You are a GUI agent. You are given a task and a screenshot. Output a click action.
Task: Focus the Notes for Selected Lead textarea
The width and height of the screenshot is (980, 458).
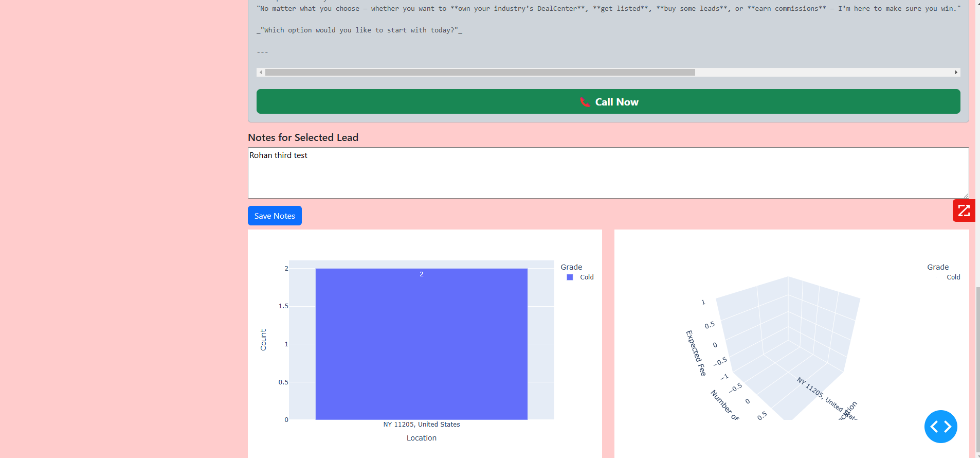click(608, 173)
